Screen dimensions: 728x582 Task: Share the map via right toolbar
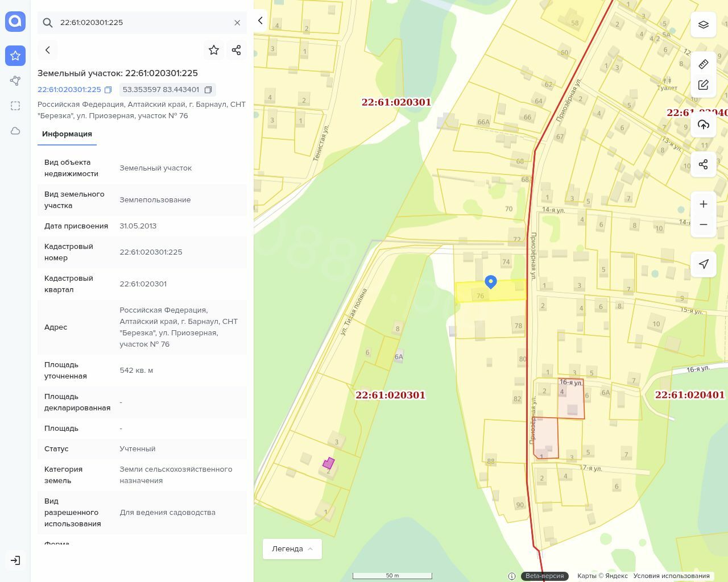(704, 164)
